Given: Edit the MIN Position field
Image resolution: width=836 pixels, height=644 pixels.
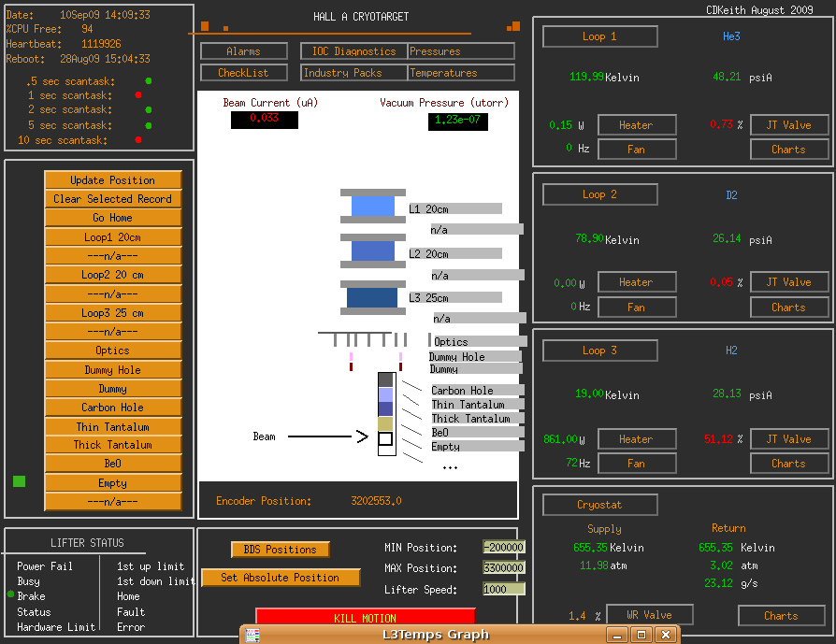Looking at the screenshot, I should point(504,548).
